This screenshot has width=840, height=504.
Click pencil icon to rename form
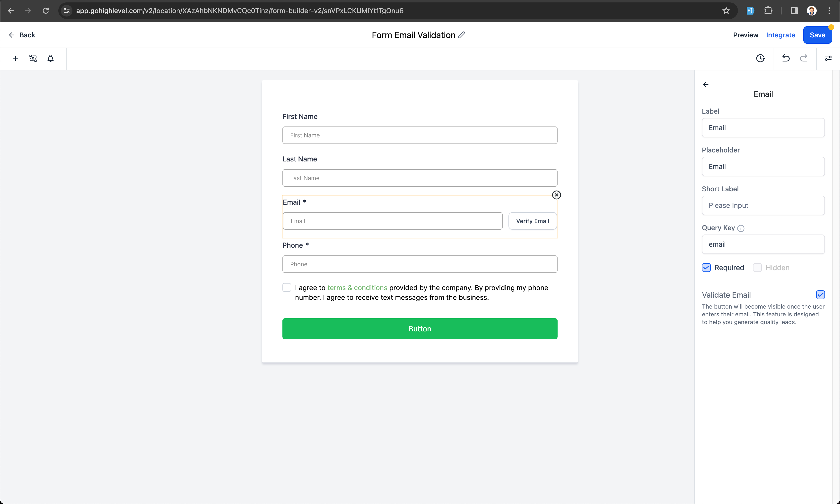461,35
